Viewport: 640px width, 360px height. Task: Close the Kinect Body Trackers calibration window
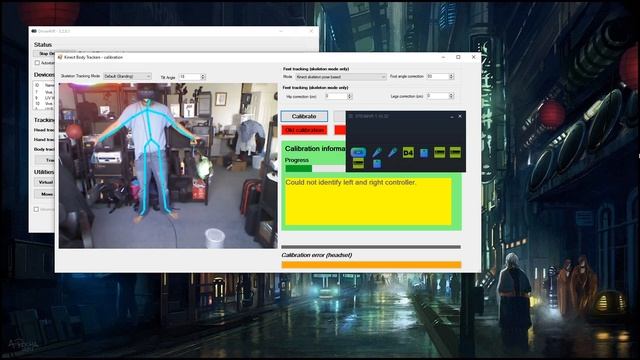coord(473,57)
